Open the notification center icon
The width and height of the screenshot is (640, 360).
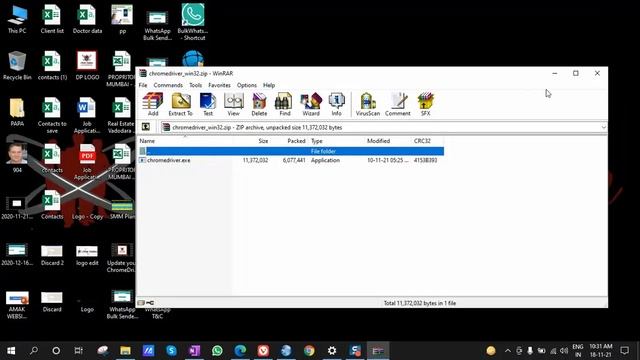coord(624,351)
